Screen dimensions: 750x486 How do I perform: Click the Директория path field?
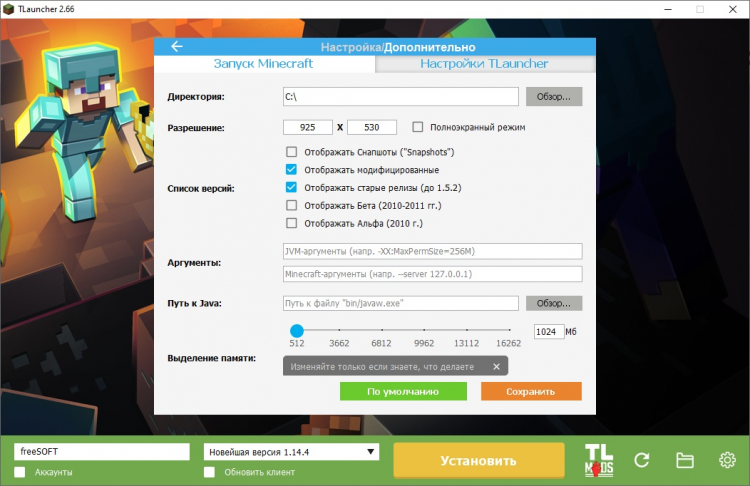click(x=401, y=97)
